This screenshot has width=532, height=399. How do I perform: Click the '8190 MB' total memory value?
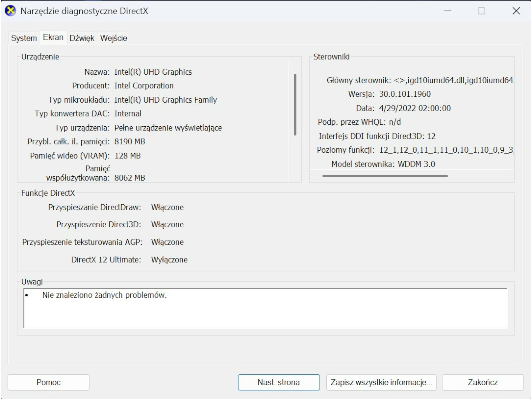(x=130, y=141)
